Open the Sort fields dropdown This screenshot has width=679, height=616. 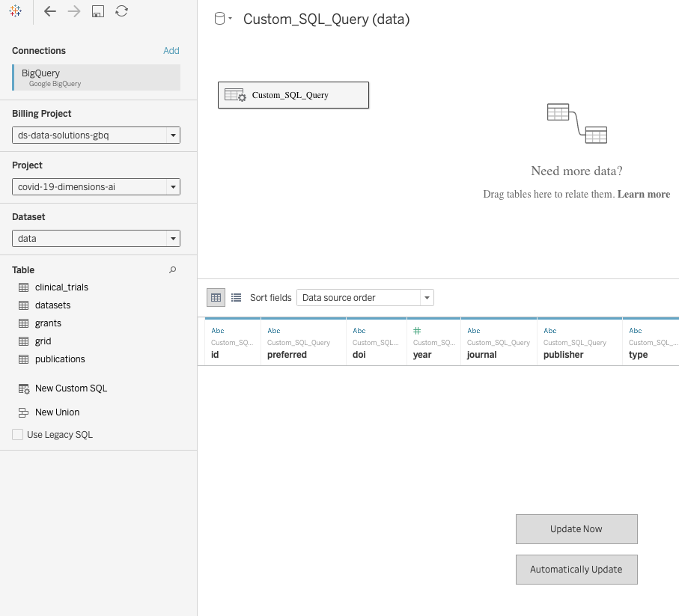coord(365,298)
